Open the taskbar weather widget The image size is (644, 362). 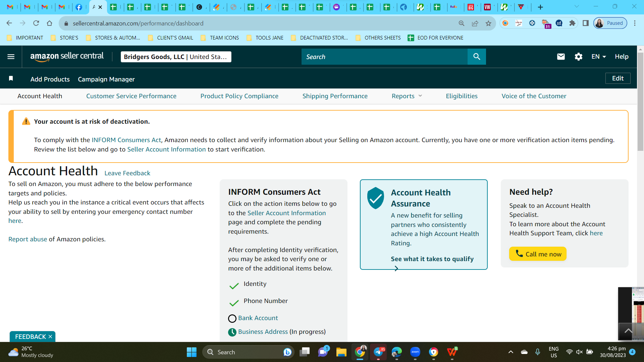(31, 352)
